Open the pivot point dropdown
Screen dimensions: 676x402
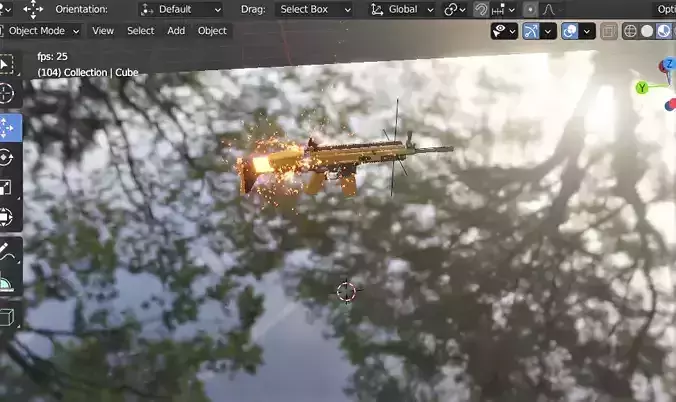click(x=455, y=9)
